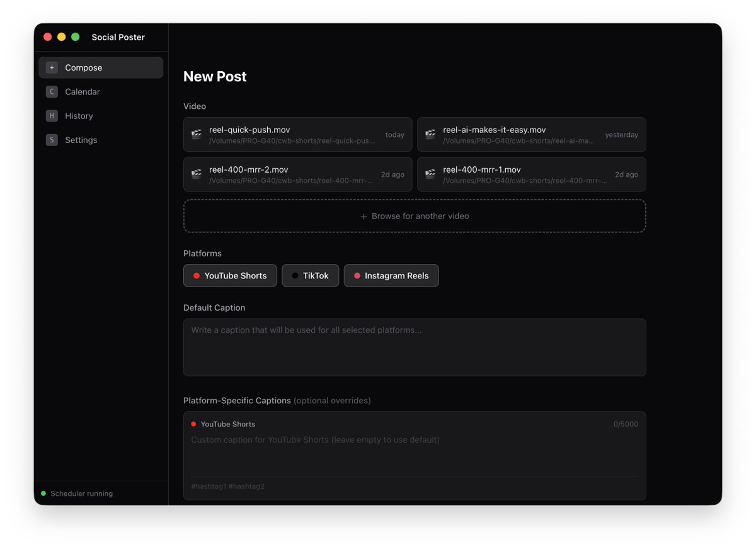Viewport: 756px width, 550px height.
Task: Click the 'Video' section label
Action: pos(195,106)
